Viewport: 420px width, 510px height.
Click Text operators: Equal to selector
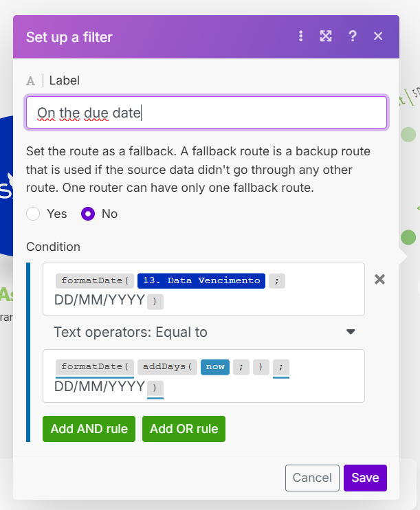pyautogui.click(x=131, y=332)
